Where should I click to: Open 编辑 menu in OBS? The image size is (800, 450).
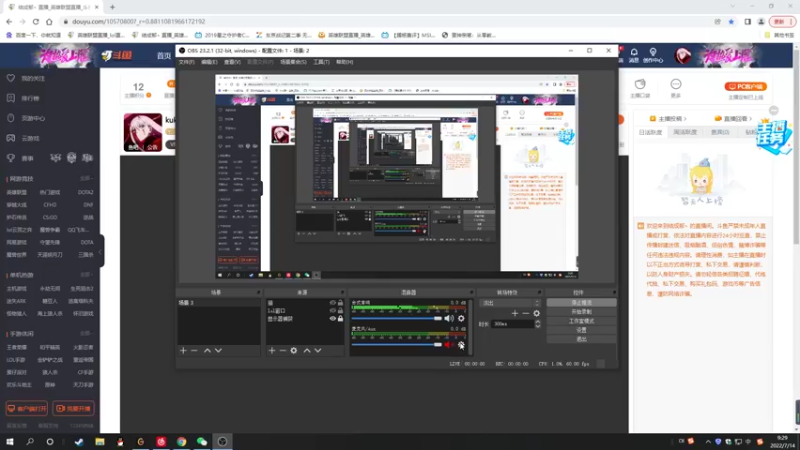click(209, 62)
